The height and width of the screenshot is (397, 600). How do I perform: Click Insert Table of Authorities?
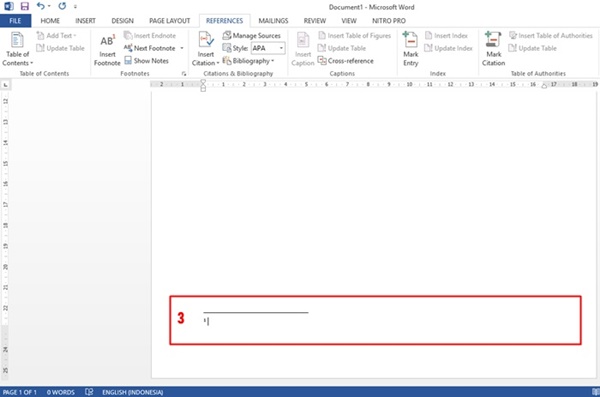(x=551, y=36)
